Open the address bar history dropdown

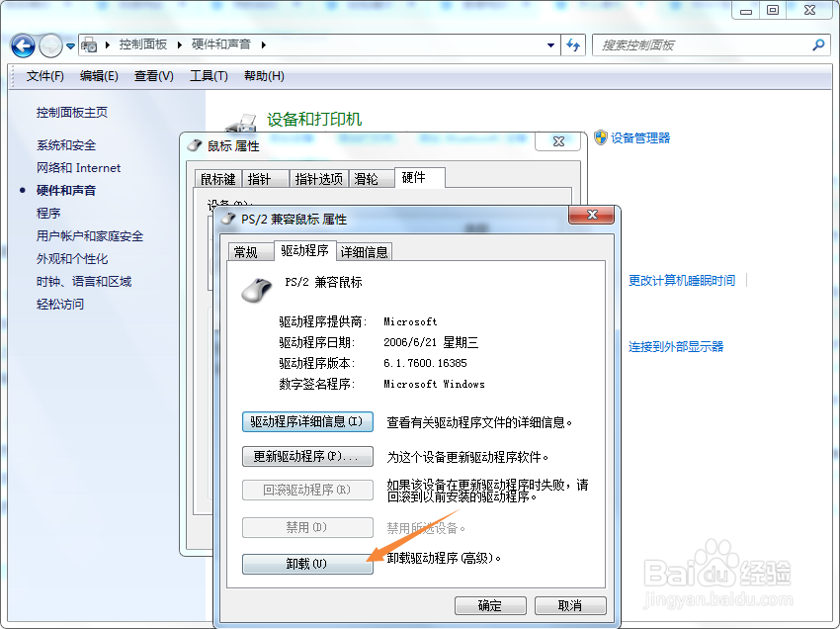(x=549, y=45)
